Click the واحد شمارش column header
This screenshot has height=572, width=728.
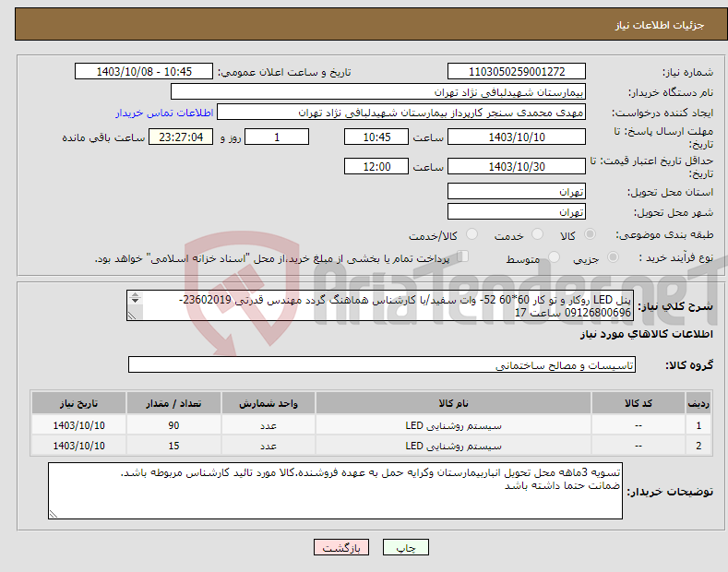(269, 403)
